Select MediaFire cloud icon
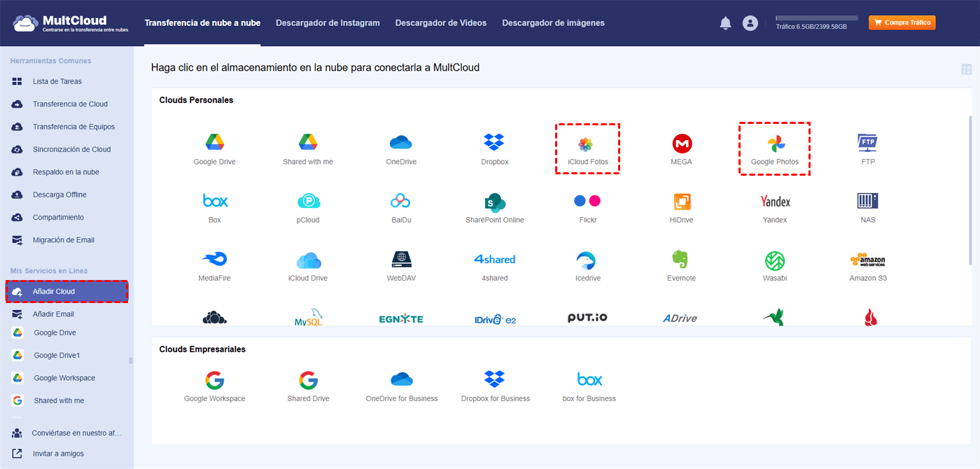The width and height of the screenshot is (980, 469). click(215, 259)
